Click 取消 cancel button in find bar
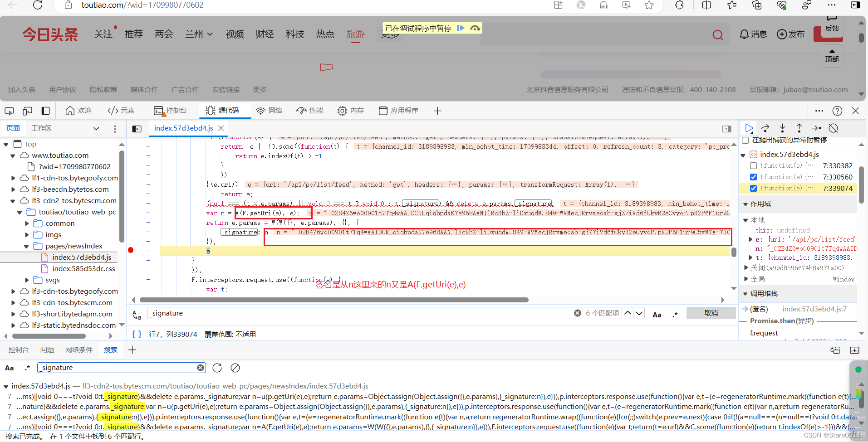 coord(711,313)
